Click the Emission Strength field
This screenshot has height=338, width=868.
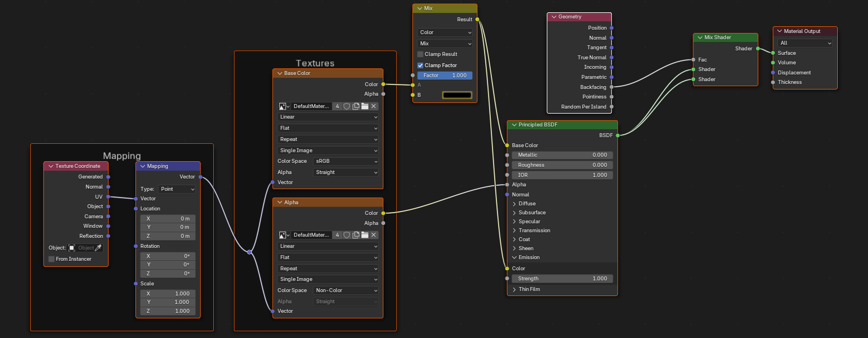point(562,279)
